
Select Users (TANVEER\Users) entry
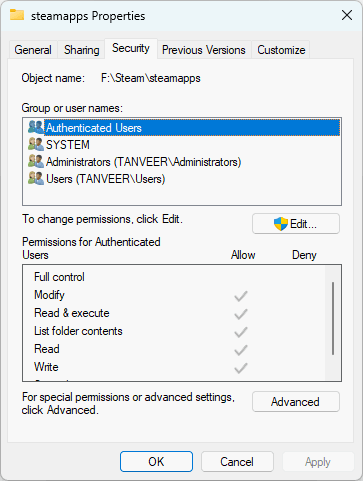[x=105, y=179]
